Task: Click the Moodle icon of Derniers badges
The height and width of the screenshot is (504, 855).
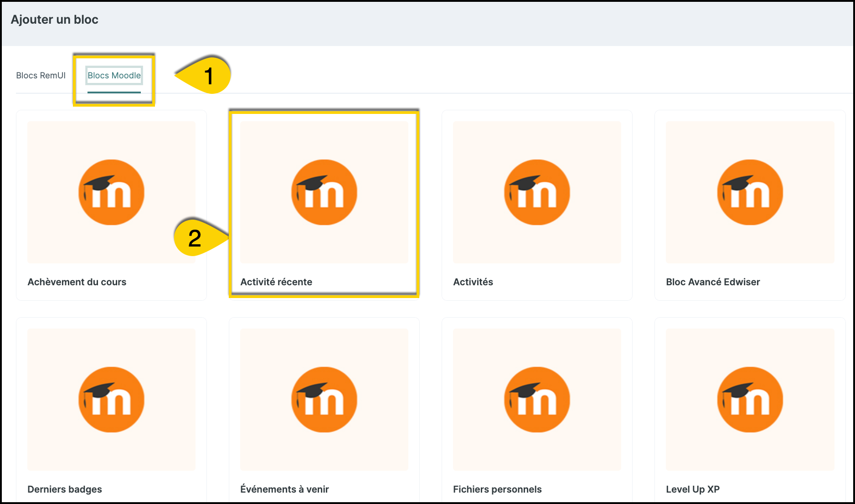Action: point(112,400)
